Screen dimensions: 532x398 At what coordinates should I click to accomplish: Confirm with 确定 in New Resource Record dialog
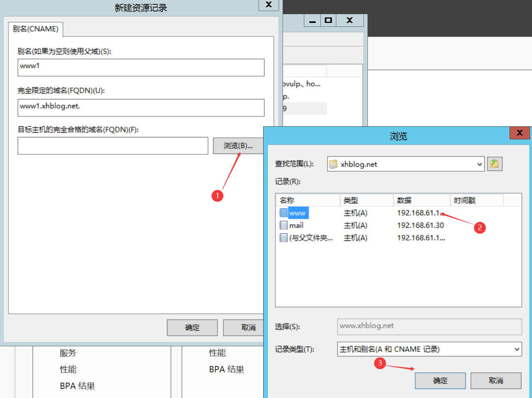(x=192, y=327)
